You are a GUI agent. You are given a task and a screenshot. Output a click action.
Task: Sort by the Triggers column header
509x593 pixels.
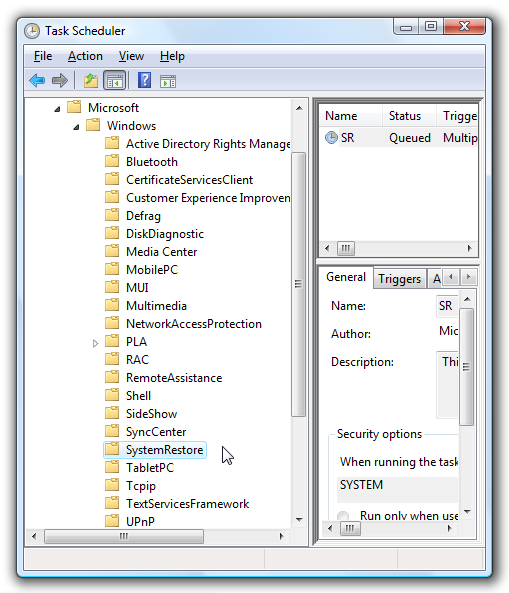coord(458,116)
